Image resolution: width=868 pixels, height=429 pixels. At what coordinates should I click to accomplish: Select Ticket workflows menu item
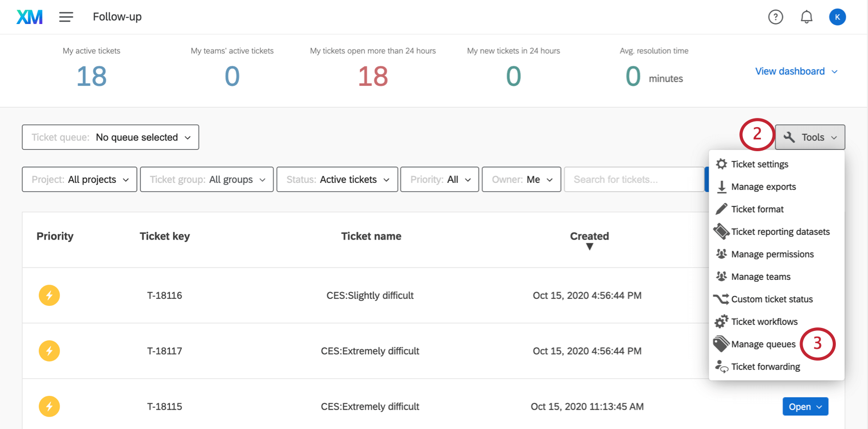pyautogui.click(x=776, y=321)
